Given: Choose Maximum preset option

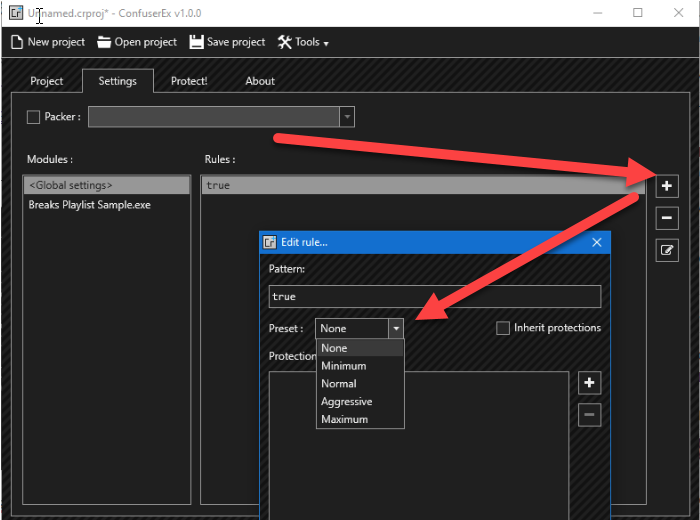Looking at the screenshot, I should (x=360, y=420).
